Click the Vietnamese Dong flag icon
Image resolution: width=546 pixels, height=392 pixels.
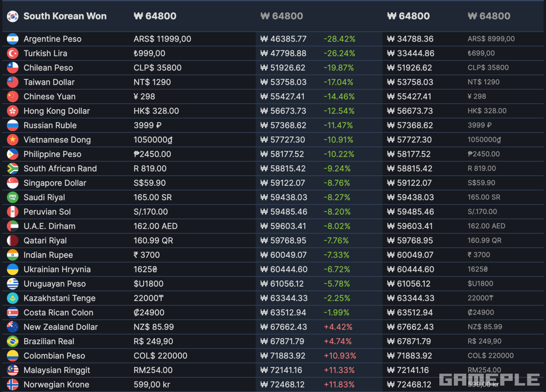pos(13,139)
